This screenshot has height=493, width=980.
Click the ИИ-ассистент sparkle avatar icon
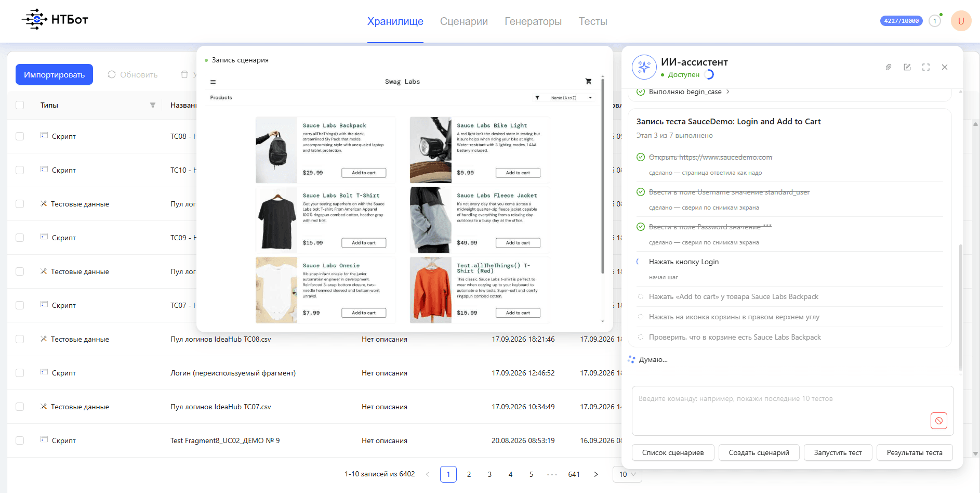tap(644, 67)
